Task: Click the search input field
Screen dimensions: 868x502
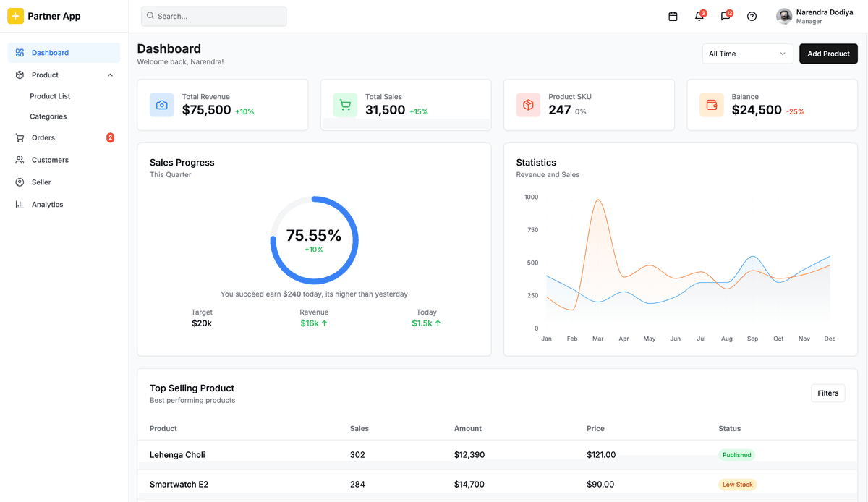Action: click(x=213, y=15)
